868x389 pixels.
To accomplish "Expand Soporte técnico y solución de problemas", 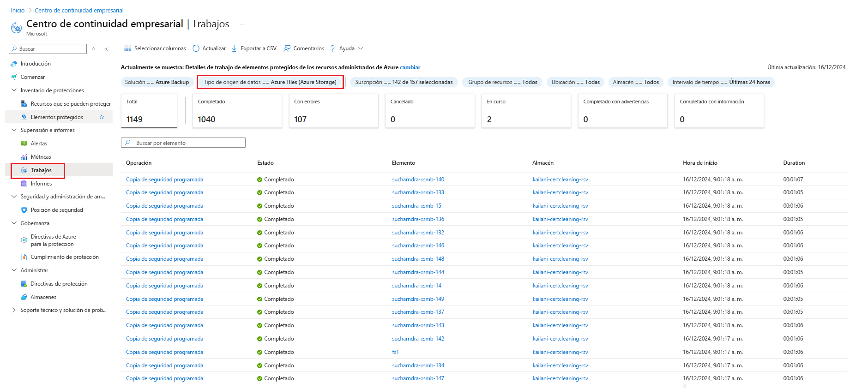I will coord(14,310).
